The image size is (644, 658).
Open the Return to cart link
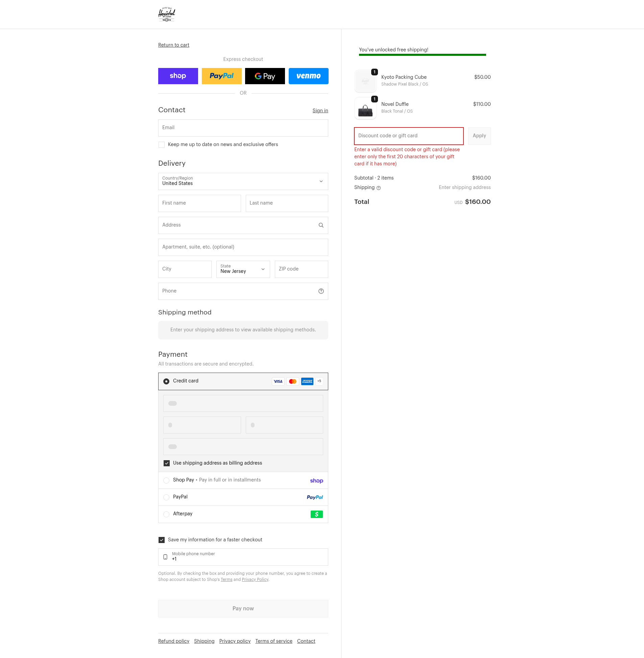coord(173,45)
